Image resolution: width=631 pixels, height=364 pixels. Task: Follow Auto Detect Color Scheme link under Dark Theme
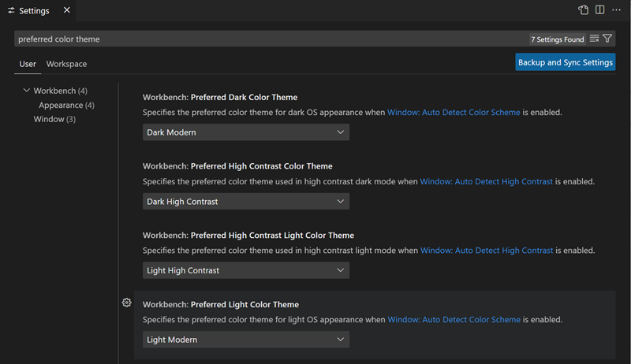click(x=454, y=113)
